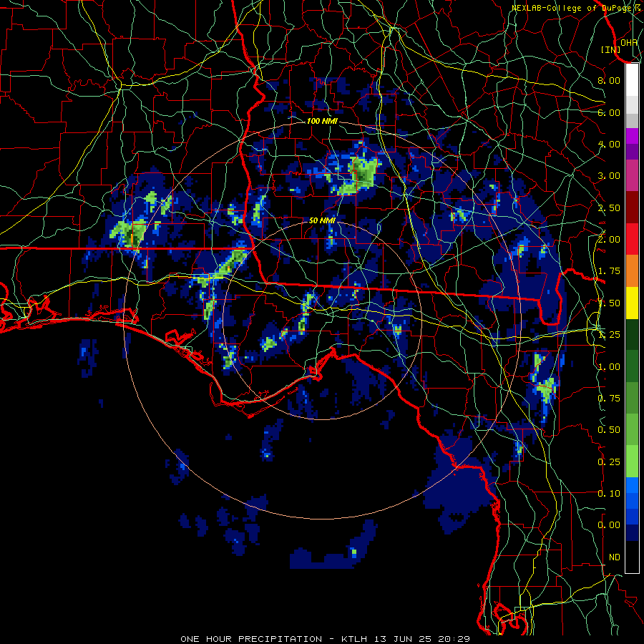
Task: Click the OHR product label
Action: (x=629, y=43)
